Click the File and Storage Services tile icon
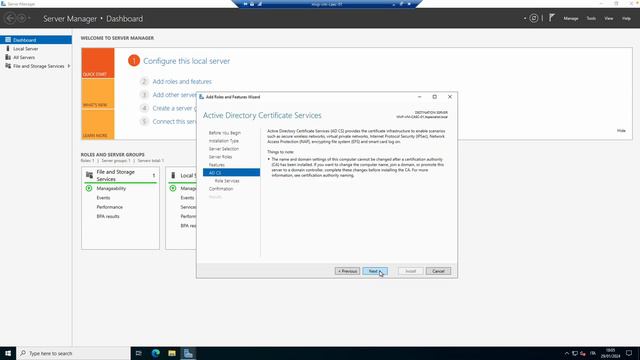Screen dimensions: 640x360 point(89,175)
